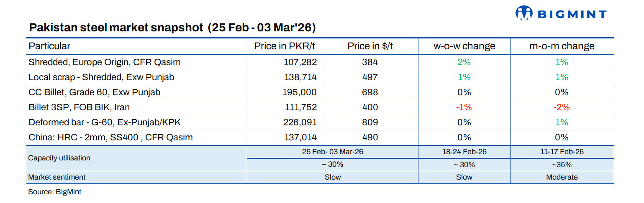Select the 18-24 Feb-26 date cell
The image size is (644, 203).
(x=464, y=152)
